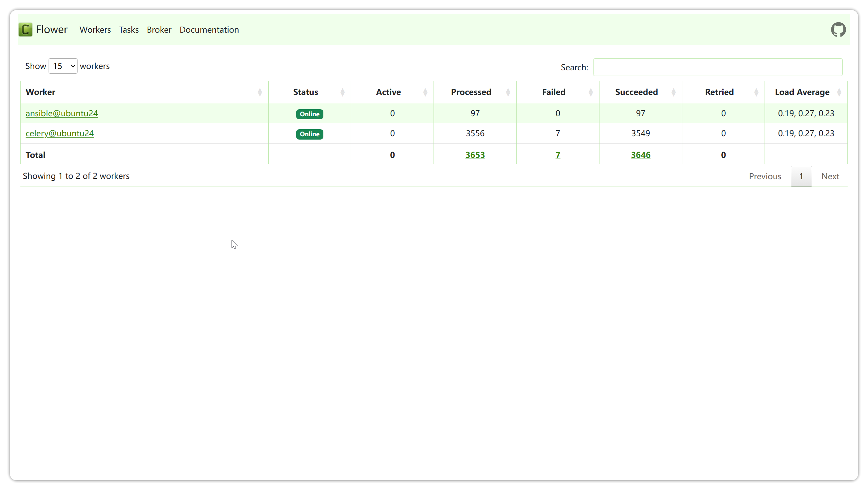Click total processed count 3653
Screen dimensions: 868x487
click(475, 155)
